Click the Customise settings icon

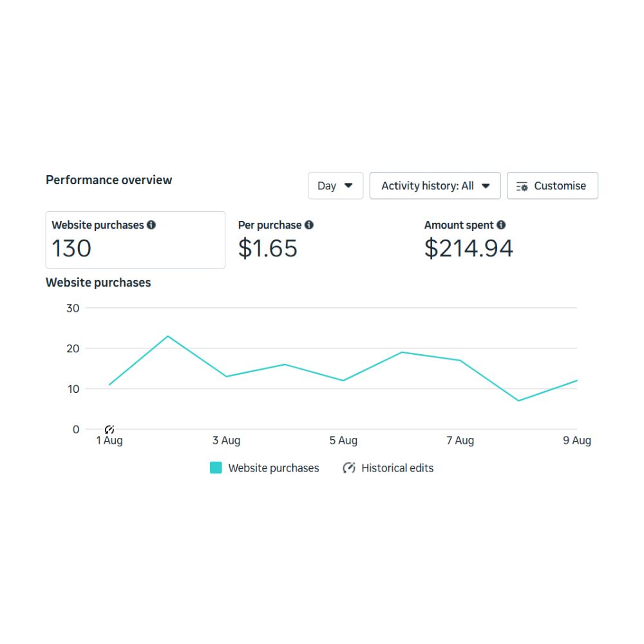tap(522, 187)
